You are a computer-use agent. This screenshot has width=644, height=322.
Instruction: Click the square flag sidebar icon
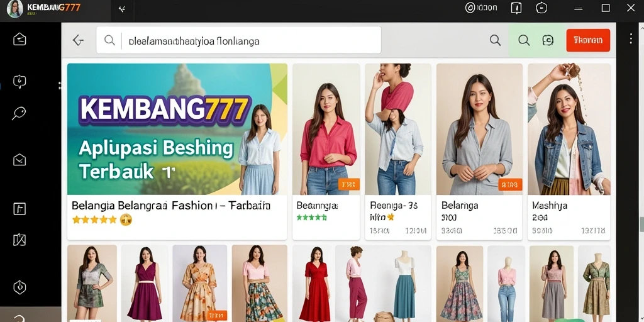[19, 209]
